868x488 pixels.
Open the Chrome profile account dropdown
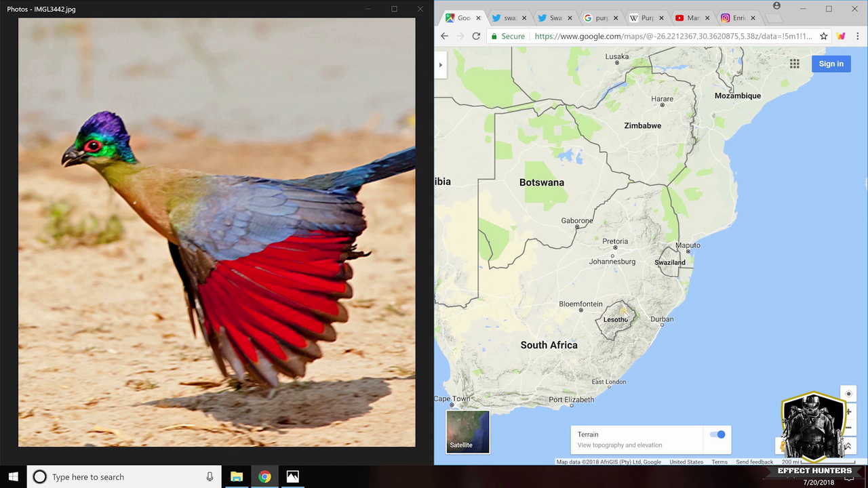[x=776, y=6]
